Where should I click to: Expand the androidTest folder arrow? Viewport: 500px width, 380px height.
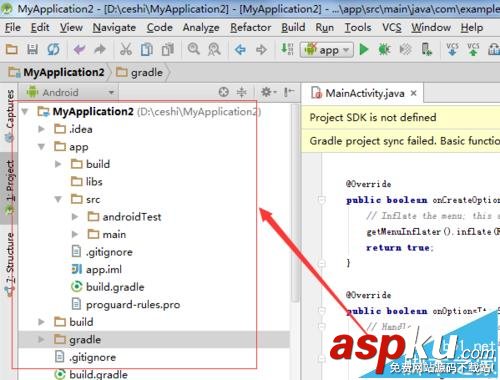(x=75, y=217)
